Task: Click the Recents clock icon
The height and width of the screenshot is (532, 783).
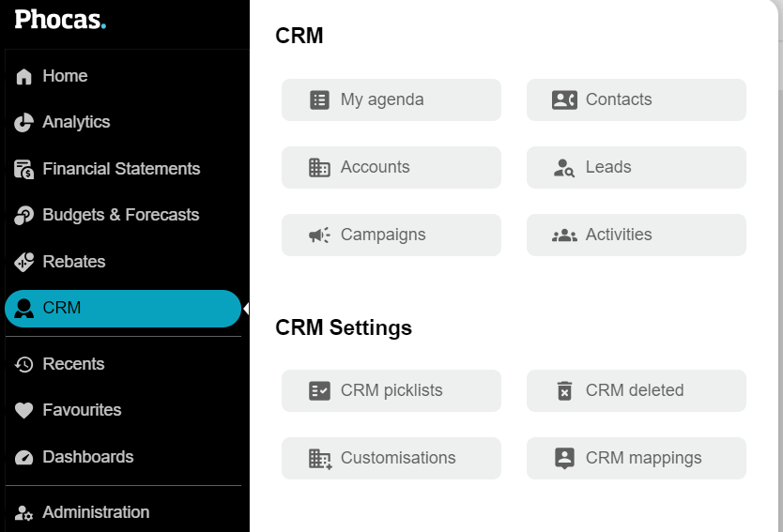Action: [24, 365]
